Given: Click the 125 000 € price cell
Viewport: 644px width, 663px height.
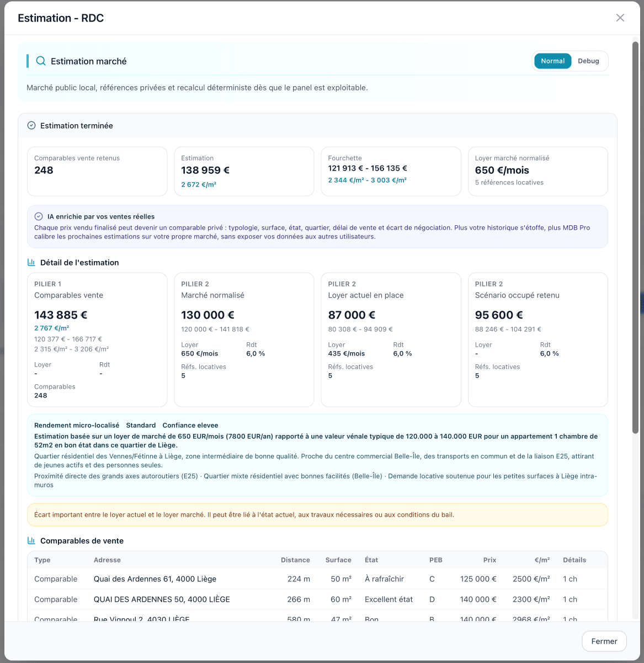Looking at the screenshot, I should click(x=478, y=579).
